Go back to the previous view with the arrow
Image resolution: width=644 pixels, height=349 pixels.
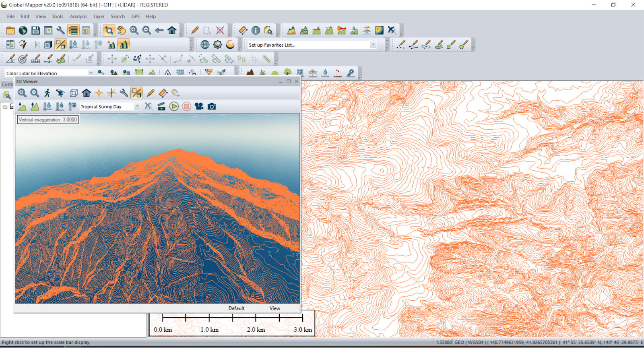pyautogui.click(x=159, y=30)
